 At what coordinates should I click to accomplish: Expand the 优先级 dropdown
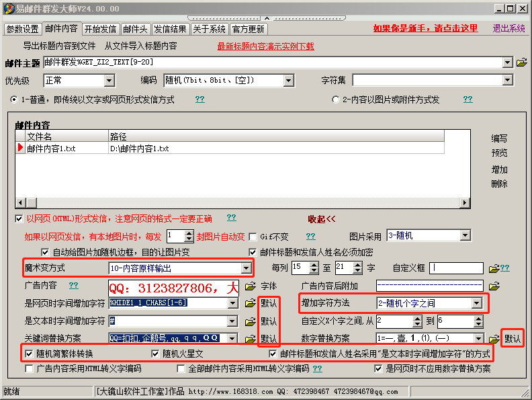click(x=109, y=81)
